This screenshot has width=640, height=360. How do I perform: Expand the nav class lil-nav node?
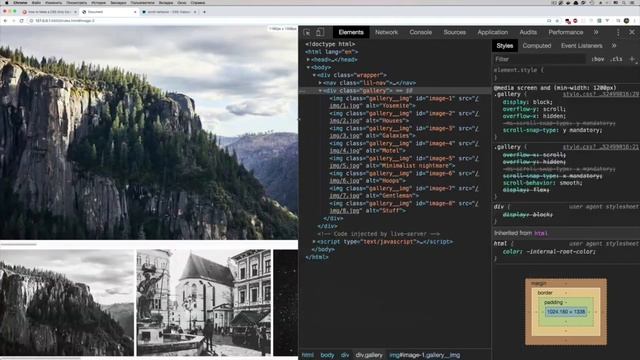(320, 83)
